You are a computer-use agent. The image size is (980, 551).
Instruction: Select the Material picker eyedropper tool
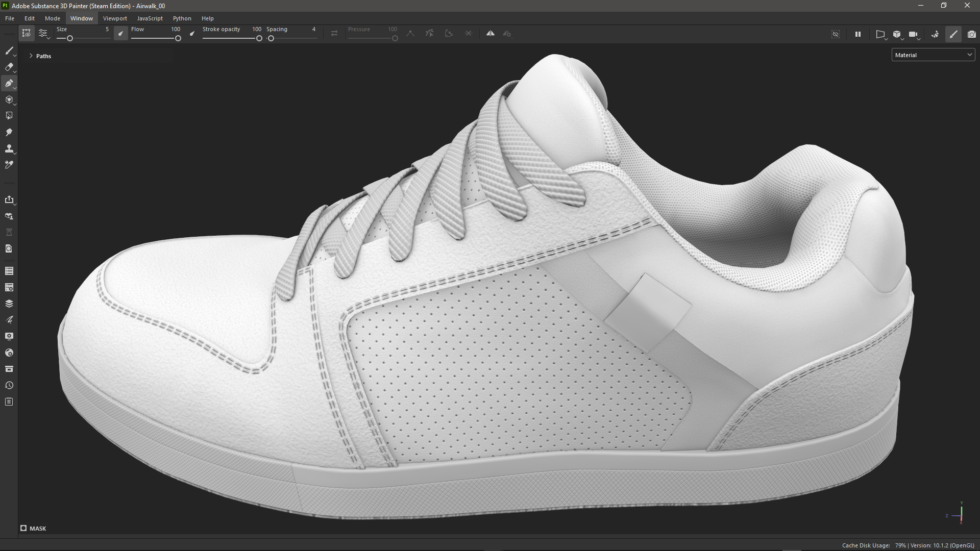9,165
